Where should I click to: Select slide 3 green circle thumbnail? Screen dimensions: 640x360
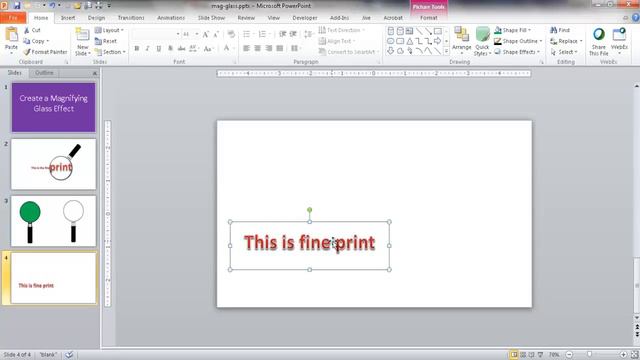coord(53,221)
